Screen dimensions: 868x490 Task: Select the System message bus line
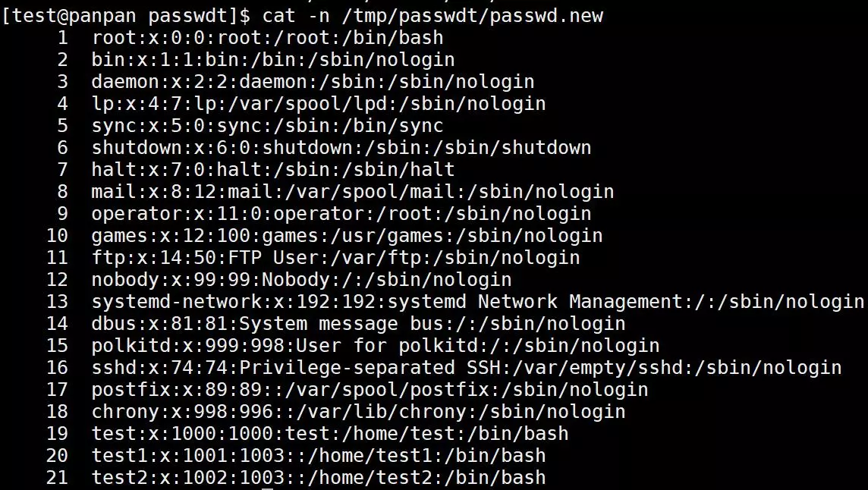coord(358,323)
